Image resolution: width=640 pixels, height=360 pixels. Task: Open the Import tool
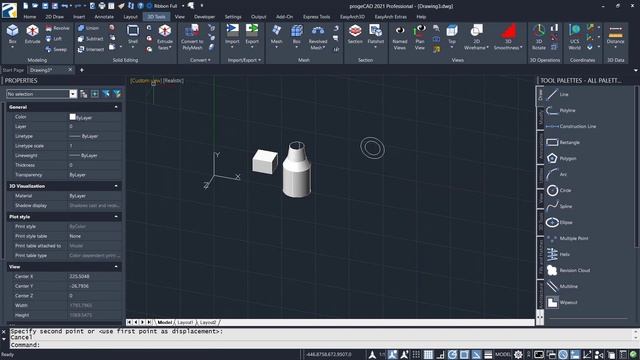(x=232, y=34)
